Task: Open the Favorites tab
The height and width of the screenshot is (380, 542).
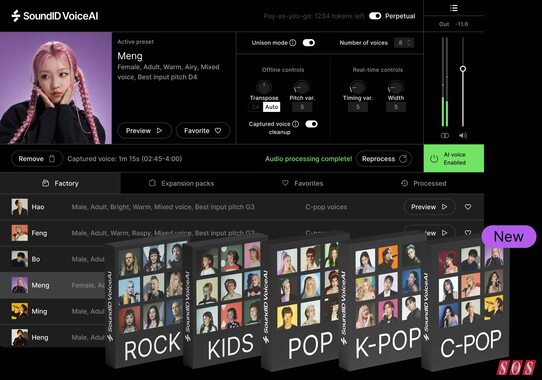Action: [302, 183]
